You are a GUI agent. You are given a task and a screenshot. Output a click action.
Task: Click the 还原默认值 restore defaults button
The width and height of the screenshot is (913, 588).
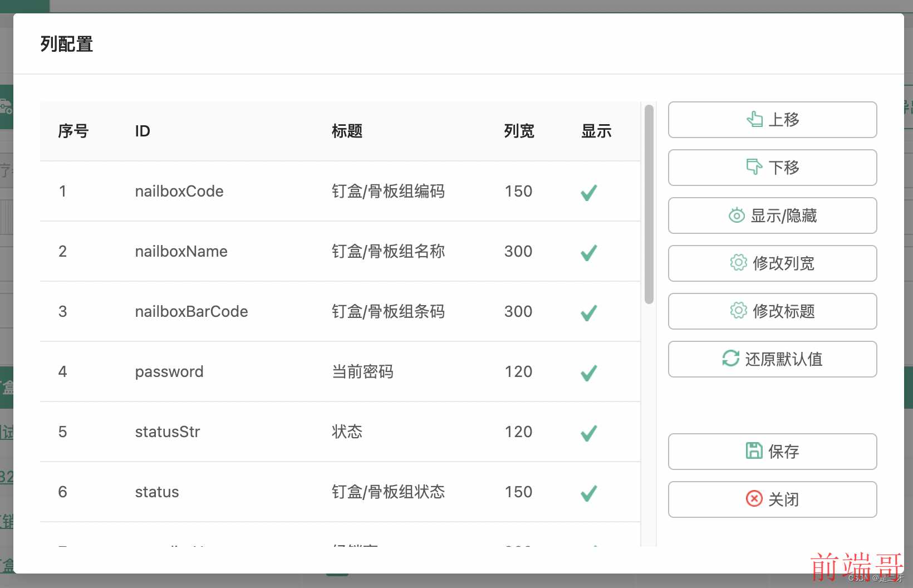tap(772, 359)
